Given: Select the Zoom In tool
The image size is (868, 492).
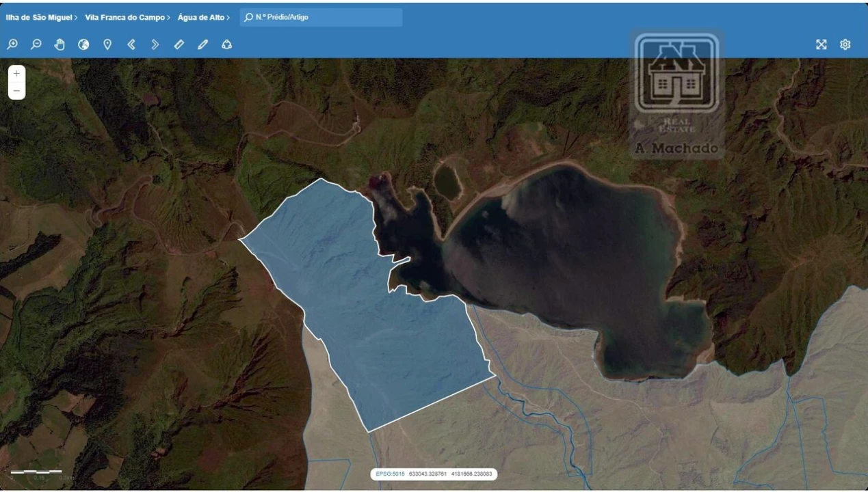Looking at the screenshot, I should point(12,44).
